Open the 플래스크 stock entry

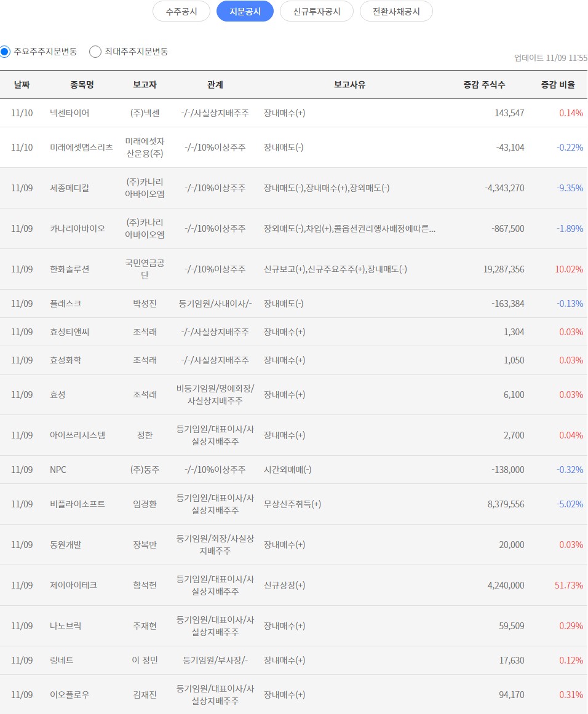[x=66, y=304]
